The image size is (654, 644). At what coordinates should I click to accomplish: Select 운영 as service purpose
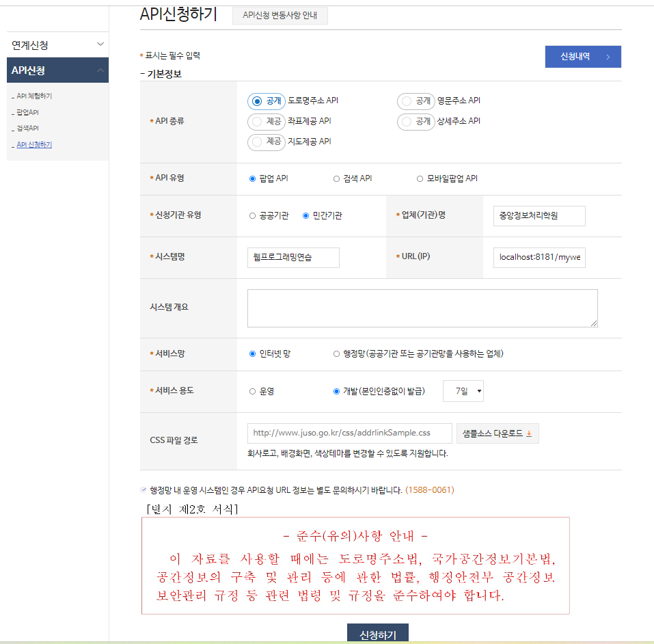[252, 392]
